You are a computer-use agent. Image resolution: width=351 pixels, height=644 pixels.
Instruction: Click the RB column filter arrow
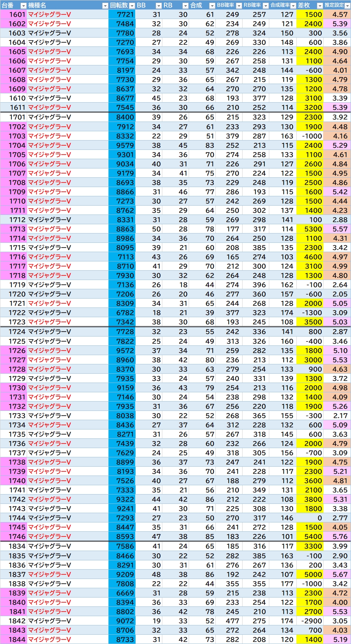185,6
